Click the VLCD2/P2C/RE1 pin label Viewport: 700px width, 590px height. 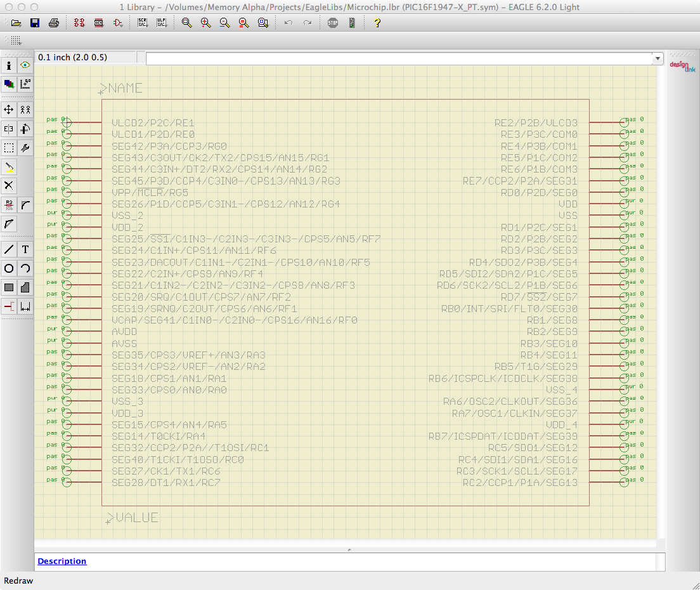click(x=153, y=123)
